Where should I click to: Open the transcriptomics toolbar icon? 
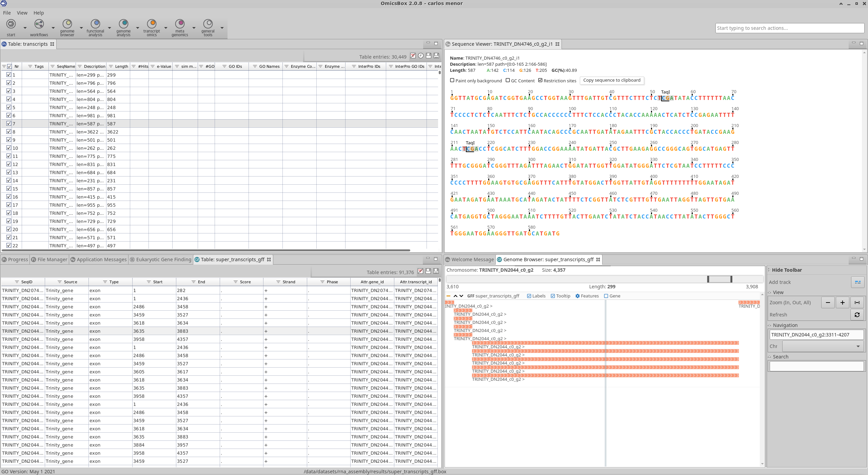[x=152, y=24]
